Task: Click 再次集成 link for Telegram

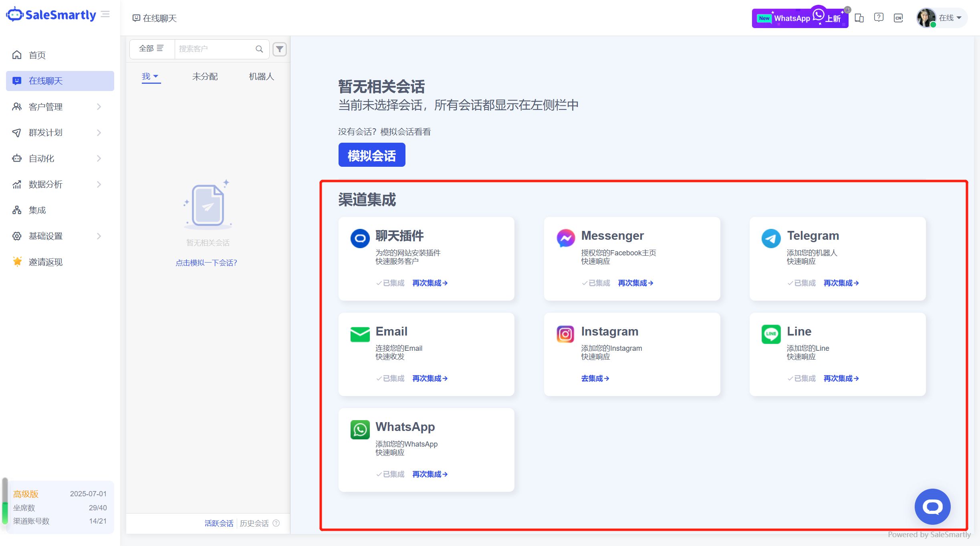Action: [x=841, y=283]
